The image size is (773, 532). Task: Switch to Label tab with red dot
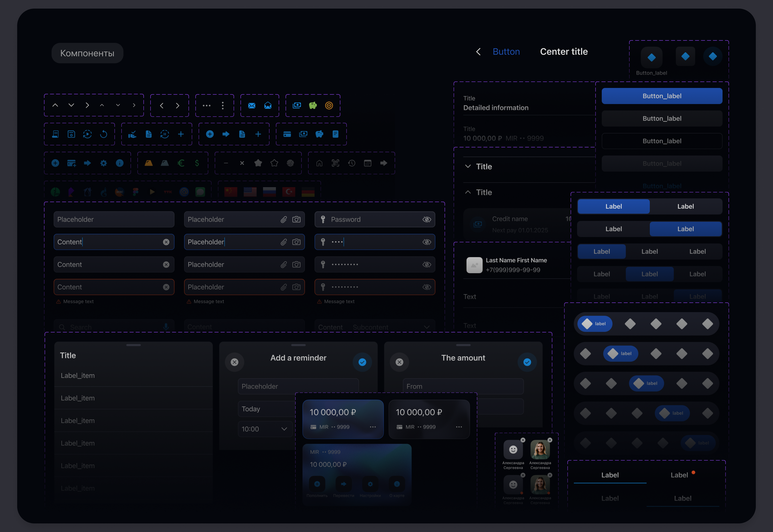click(680, 475)
